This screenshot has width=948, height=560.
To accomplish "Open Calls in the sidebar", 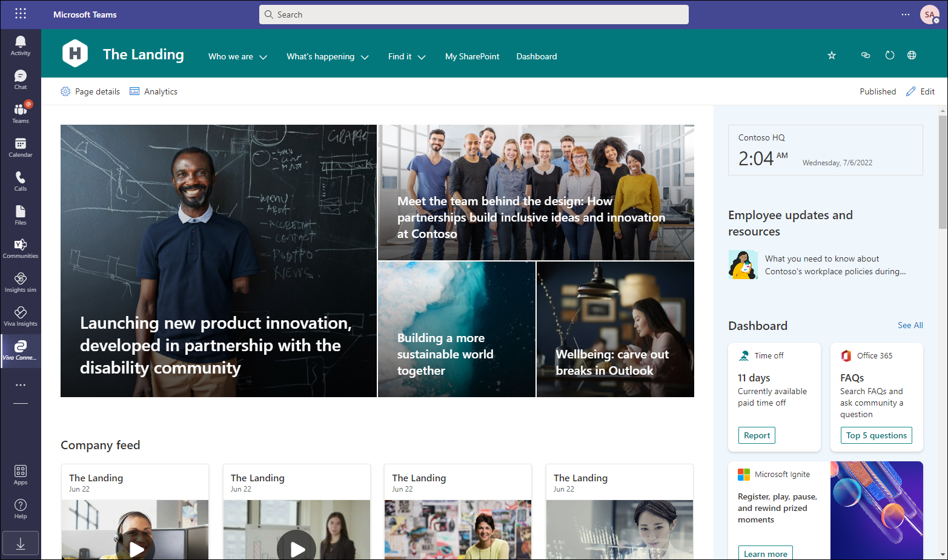I will pos(21,181).
